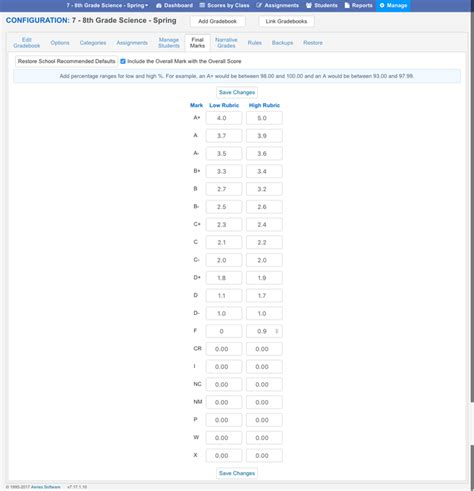Open the Categories tab

(x=93, y=43)
